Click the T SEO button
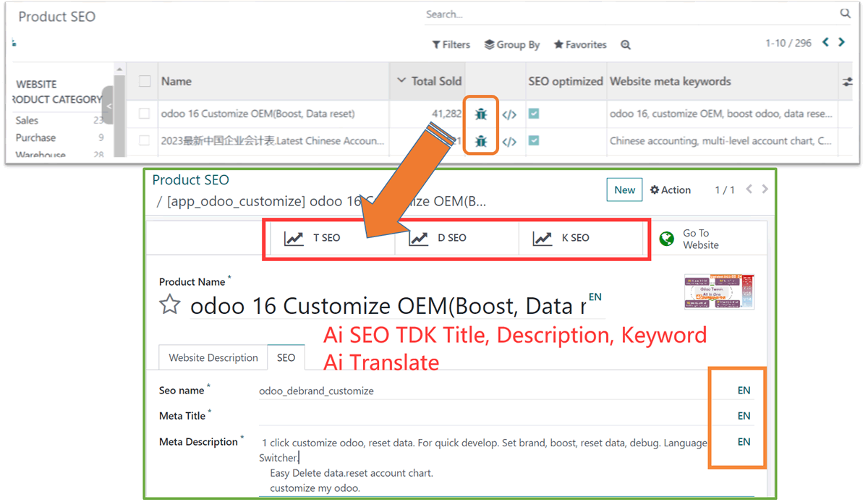 click(x=333, y=238)
